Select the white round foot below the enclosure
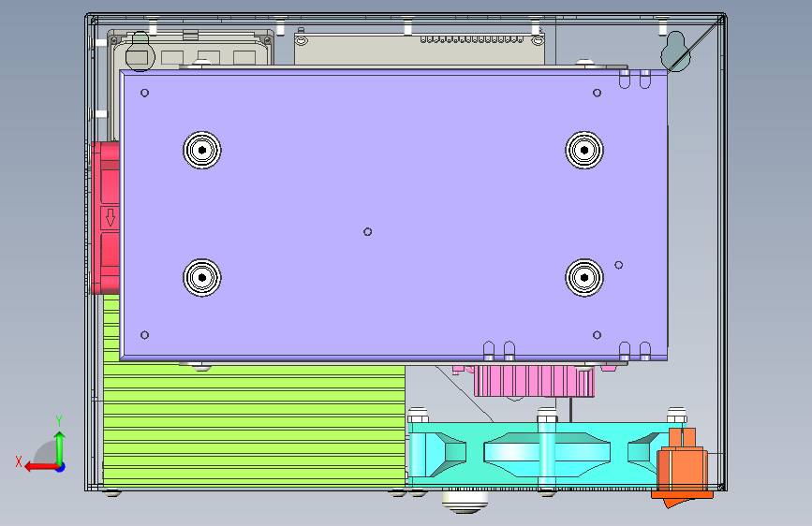 pos(465,501)
